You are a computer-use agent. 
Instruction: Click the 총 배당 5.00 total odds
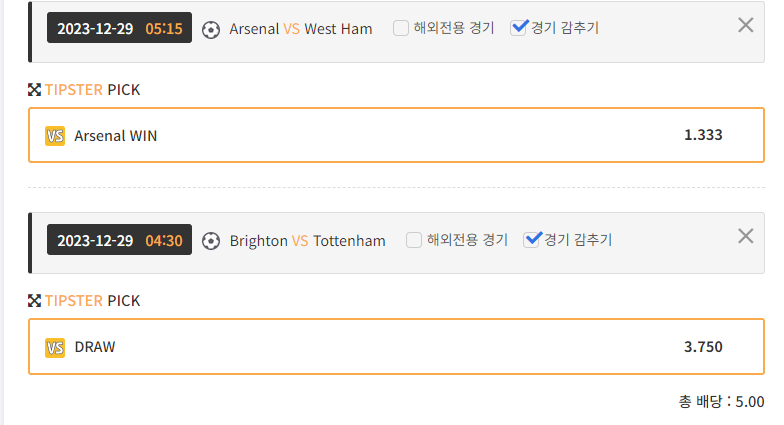click(x=721, y=402)
